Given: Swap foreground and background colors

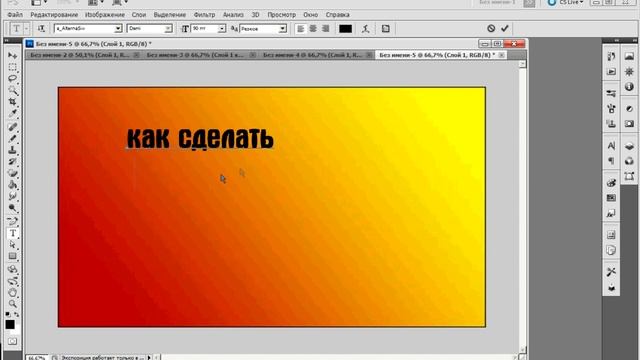Looking at the screenshot, I should pos(17,314).
